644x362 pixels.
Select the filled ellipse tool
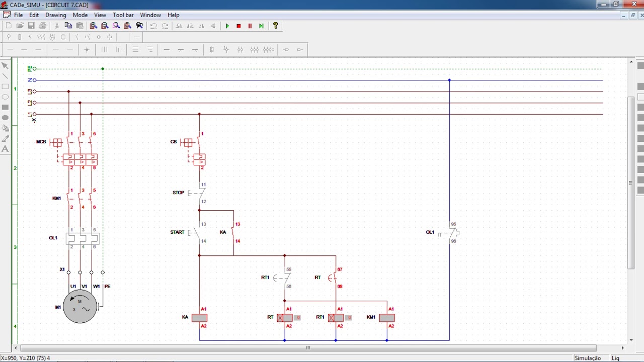coord(6,118)
